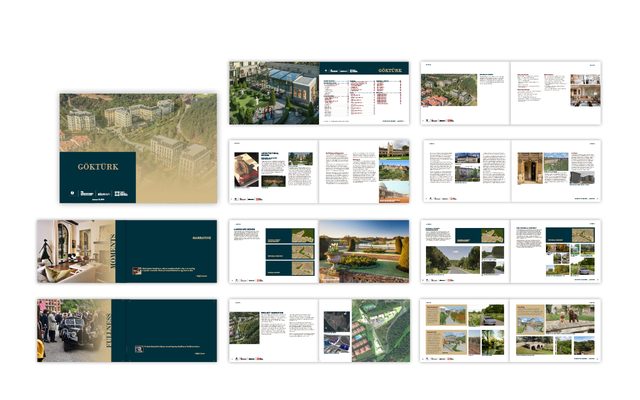The image size is (640, 400).
Task: Select the tree-lined road photo
Action: click(453, 260)
